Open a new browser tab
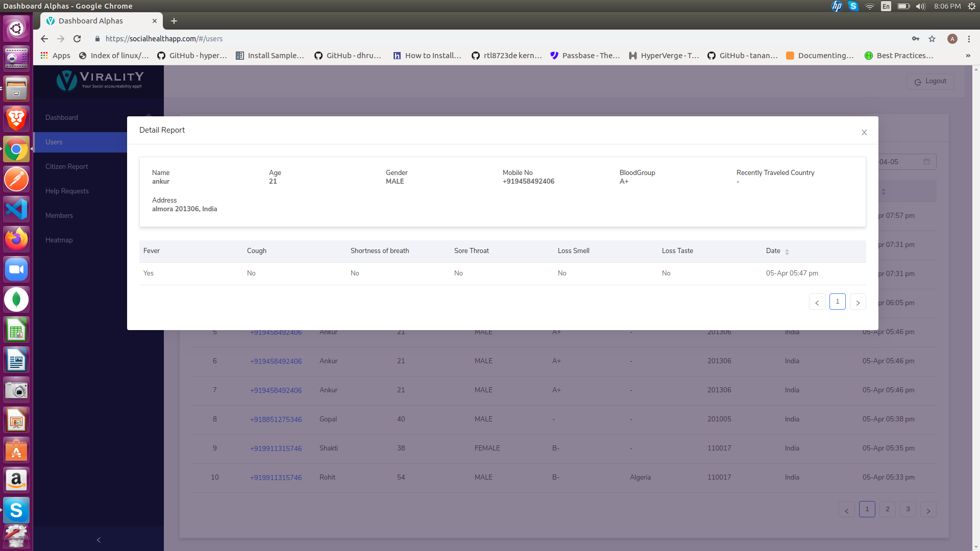The width and height of the screenshot is (980, 551). [x=174, y=21]
